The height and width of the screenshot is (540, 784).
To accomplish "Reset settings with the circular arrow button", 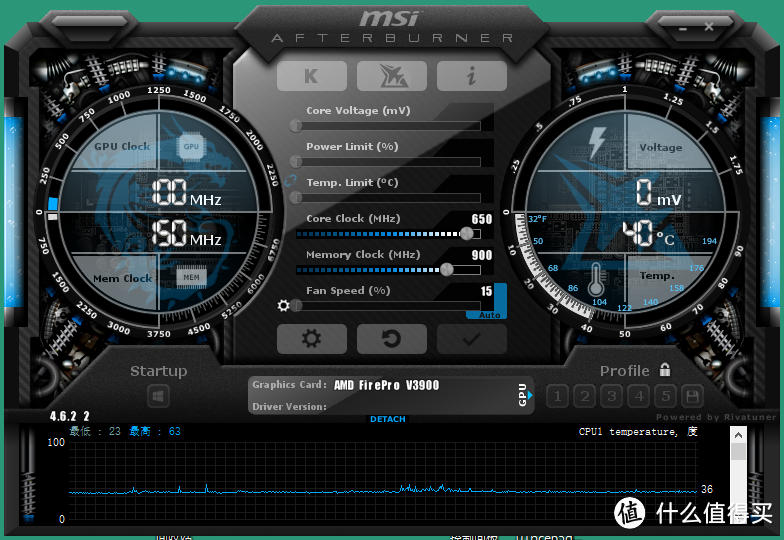I will (391, 339).
